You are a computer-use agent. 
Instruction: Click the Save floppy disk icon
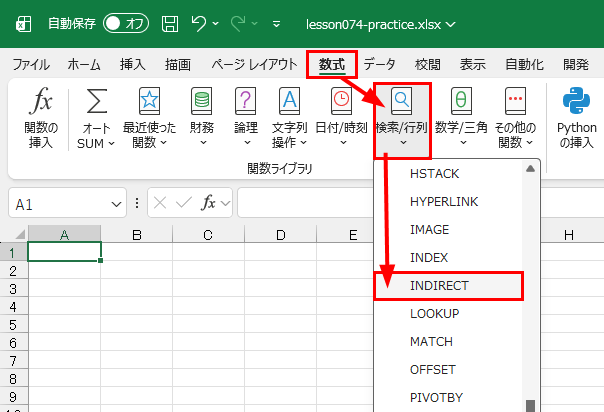point(169,24)
